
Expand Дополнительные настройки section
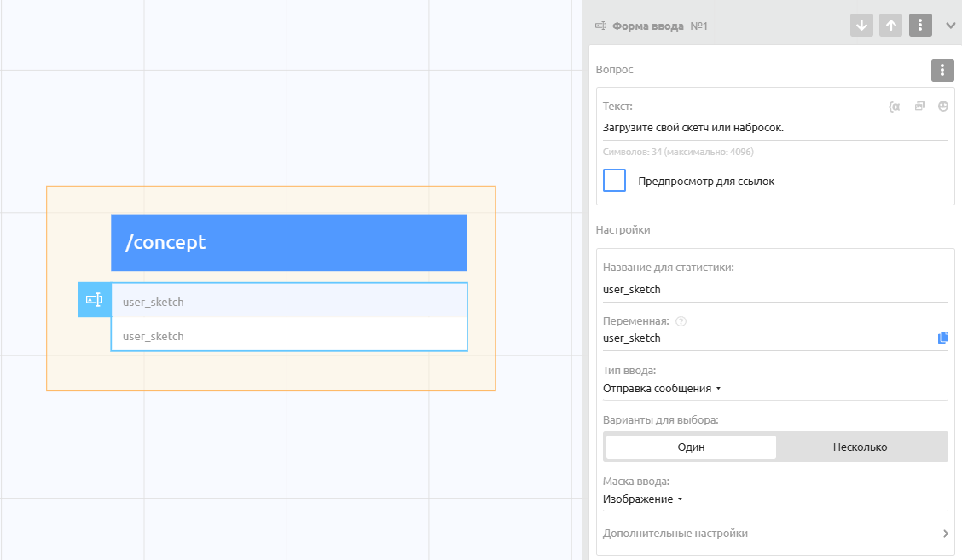(774, 534)
